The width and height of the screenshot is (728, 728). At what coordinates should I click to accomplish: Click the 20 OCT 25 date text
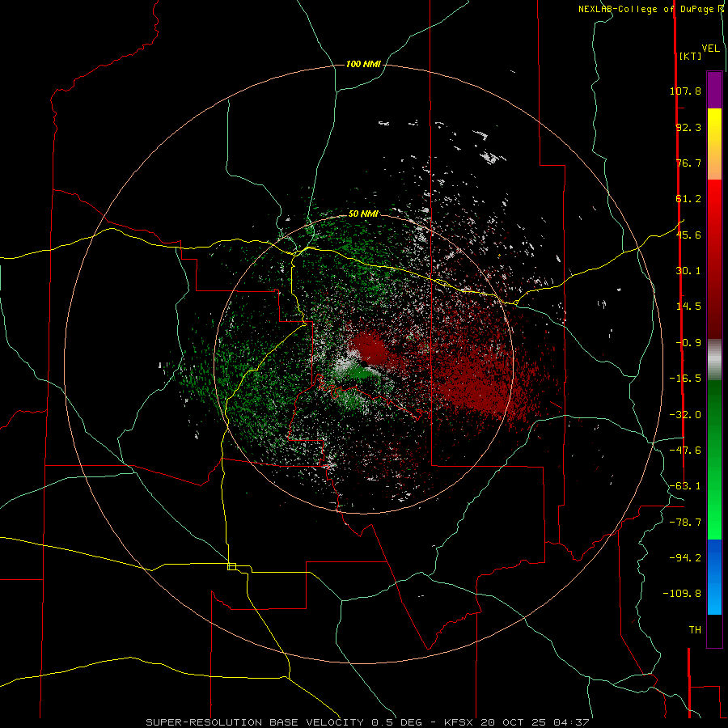point(514,722)
